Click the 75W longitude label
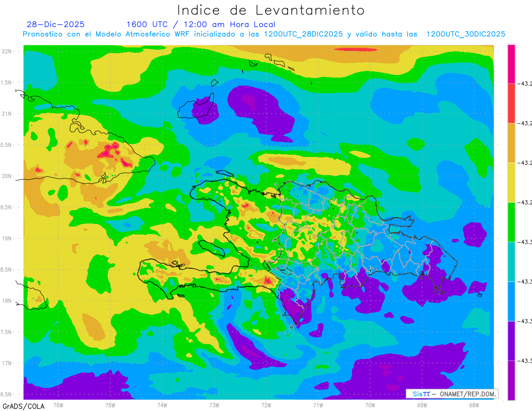This screenshot has width=532, height=411. click(x=110, y=404)
